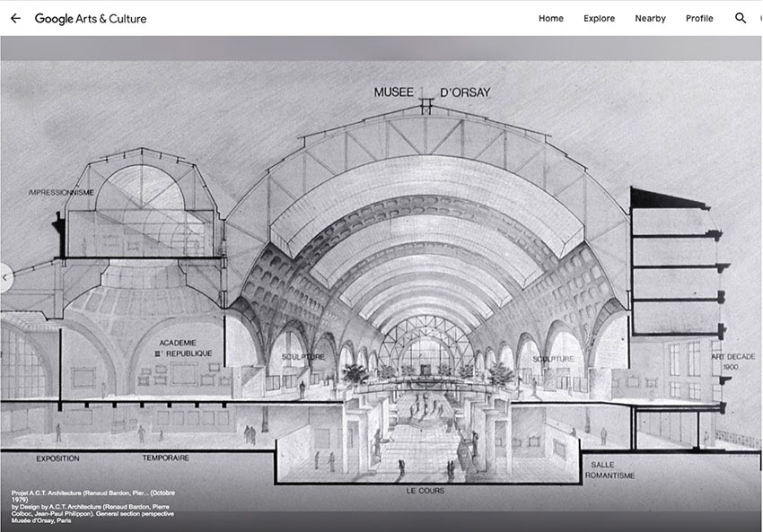Open the search magnifier icon
Image resolution: width=763 pixels, height=532 pixels.
(x=740, y=18)
